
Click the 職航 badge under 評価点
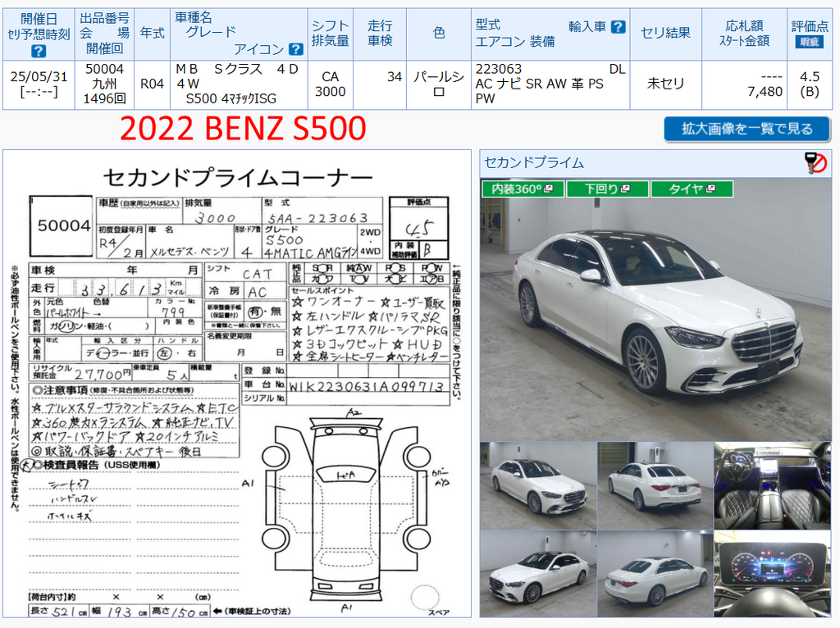point(809,43)
